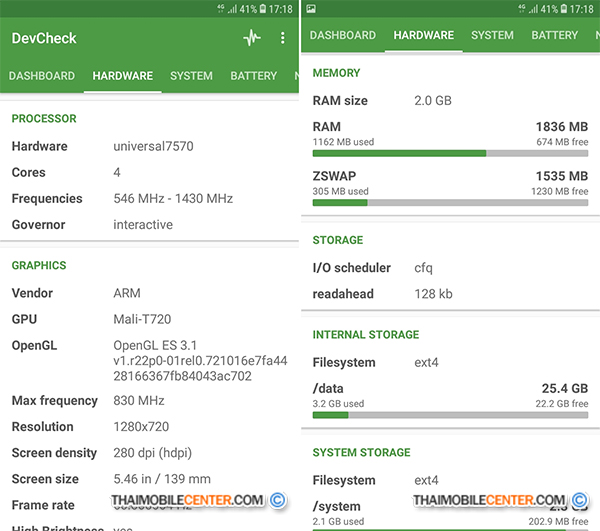
Task: Tap the RAM size value 2.0 GB
Action: click(x=433, y=101)
